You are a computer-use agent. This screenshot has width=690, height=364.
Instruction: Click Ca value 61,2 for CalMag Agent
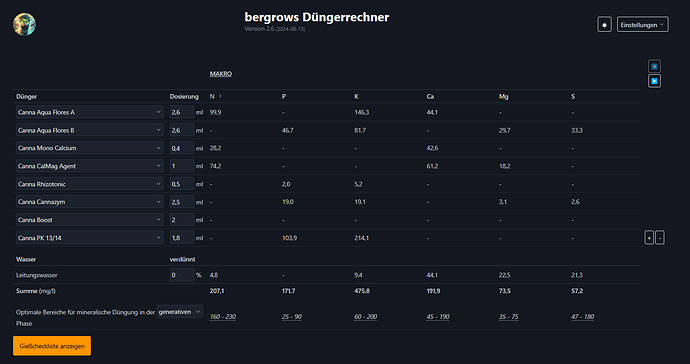(x=432, y=166)
